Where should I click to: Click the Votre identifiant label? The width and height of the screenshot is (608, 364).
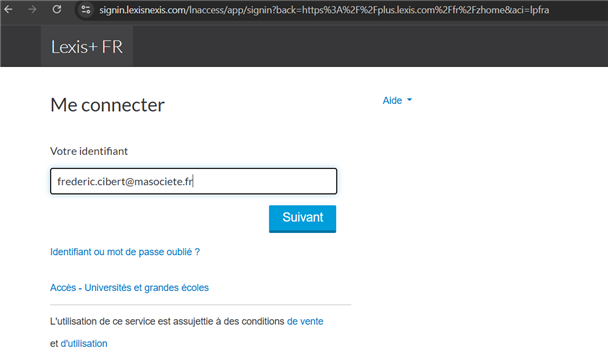(89, 151)
